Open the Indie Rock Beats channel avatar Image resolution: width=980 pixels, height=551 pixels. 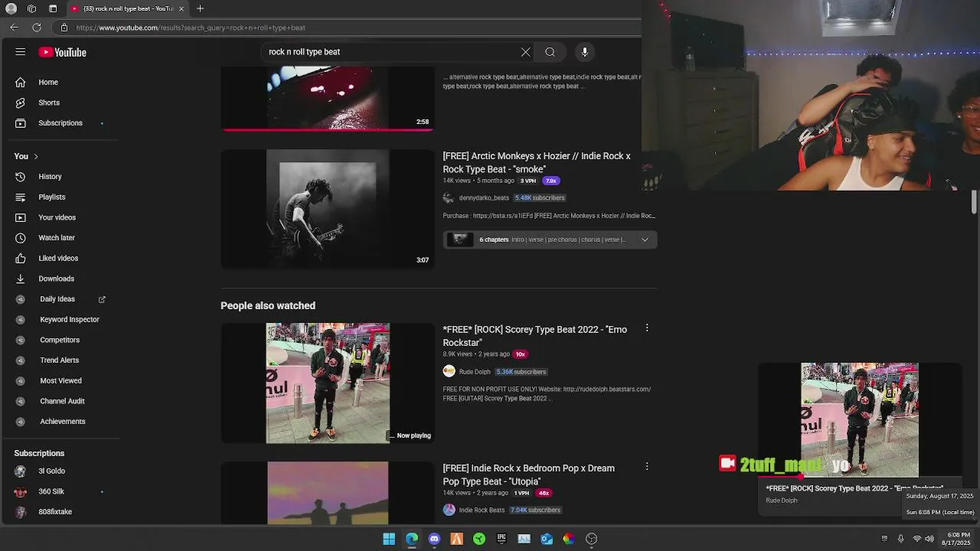pos(449,510)
